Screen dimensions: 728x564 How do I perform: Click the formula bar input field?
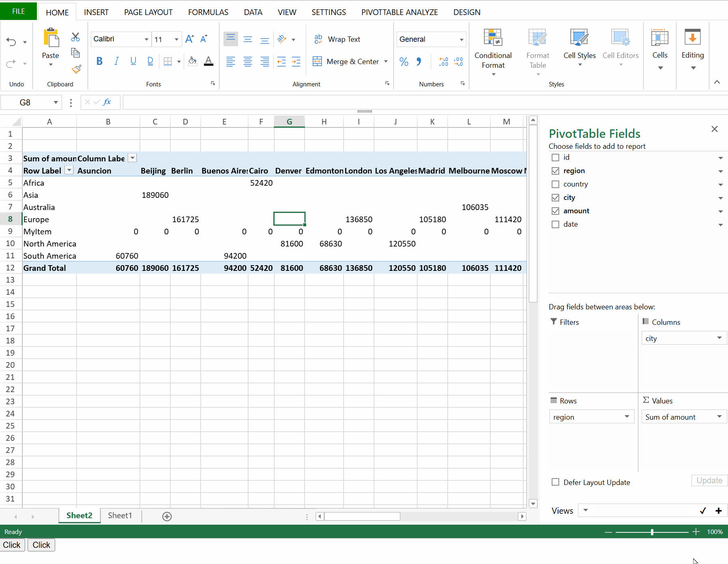[x=425, y=102]
